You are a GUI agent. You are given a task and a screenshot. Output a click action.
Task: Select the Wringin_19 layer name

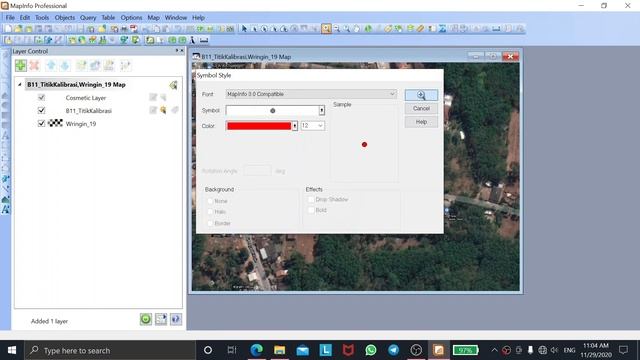[x=81, y=124]
